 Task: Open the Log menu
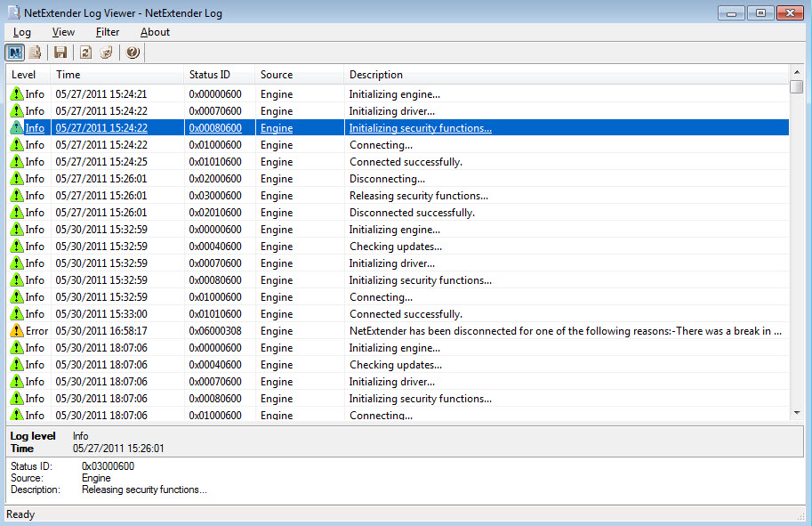point(22,32)
